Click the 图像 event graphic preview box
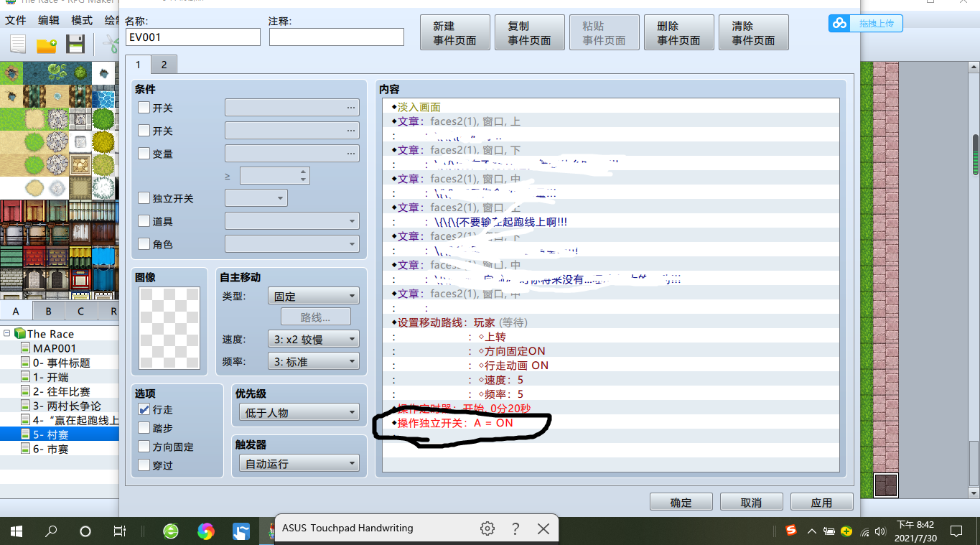This screenshot has width=980, height=545. 169,327
